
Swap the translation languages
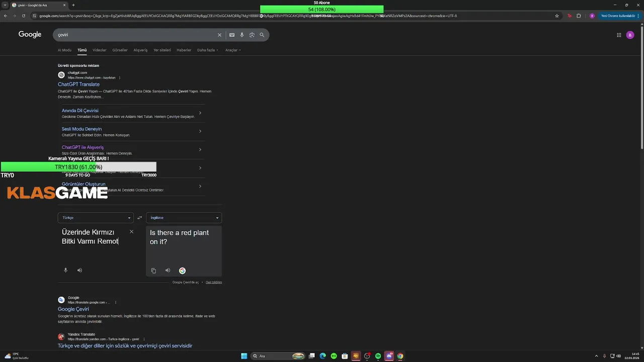140,218
